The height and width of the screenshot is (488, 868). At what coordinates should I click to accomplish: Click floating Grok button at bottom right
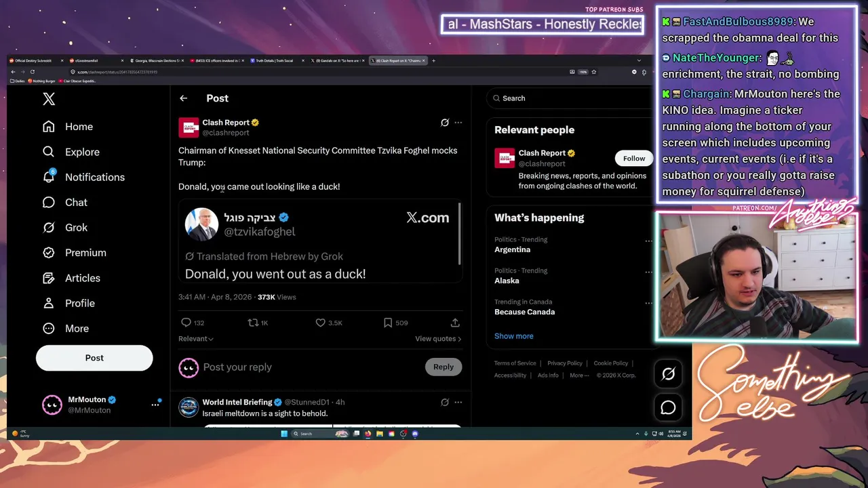pos(668,373)
